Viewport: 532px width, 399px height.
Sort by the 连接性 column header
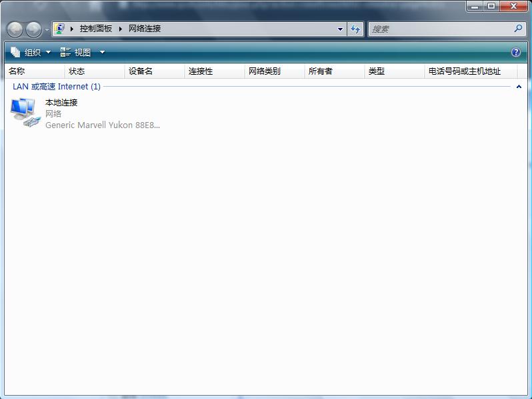coord(215,71)
